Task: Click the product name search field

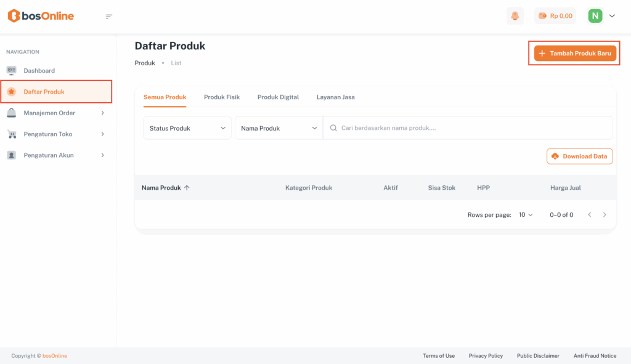Action: (468, 128)
